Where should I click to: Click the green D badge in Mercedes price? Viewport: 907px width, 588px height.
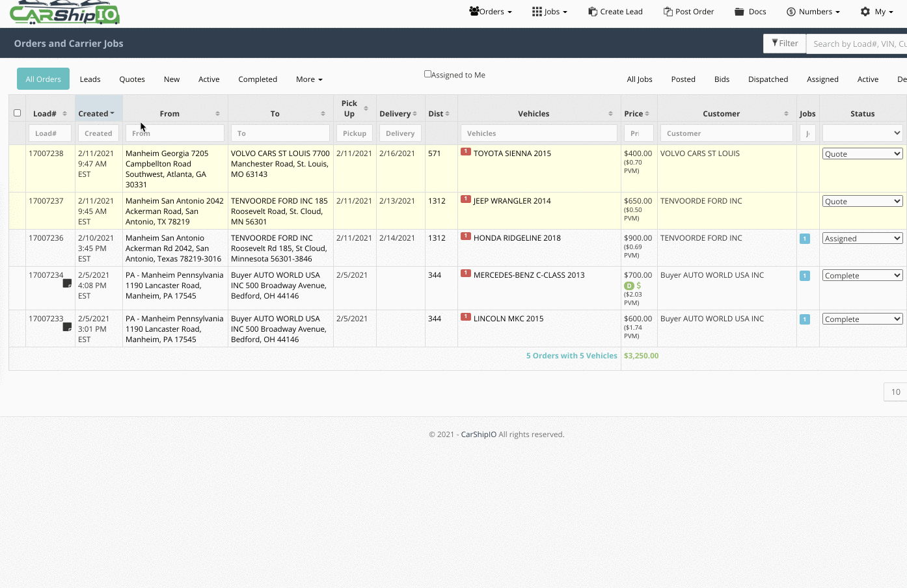point(629,286)
